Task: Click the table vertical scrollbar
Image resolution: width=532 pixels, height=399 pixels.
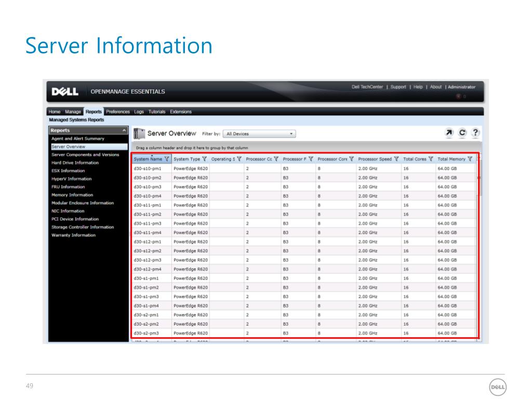Action: click(x=479, y=177)
